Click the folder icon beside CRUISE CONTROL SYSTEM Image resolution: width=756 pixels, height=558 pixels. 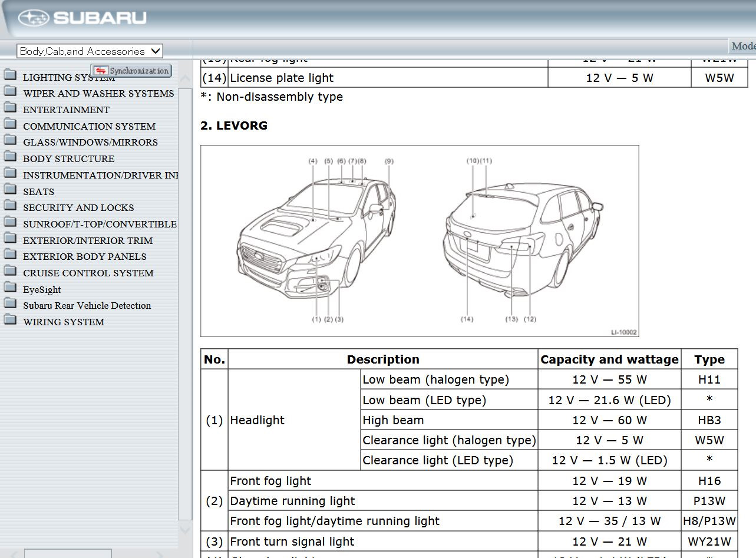(10, 271)
